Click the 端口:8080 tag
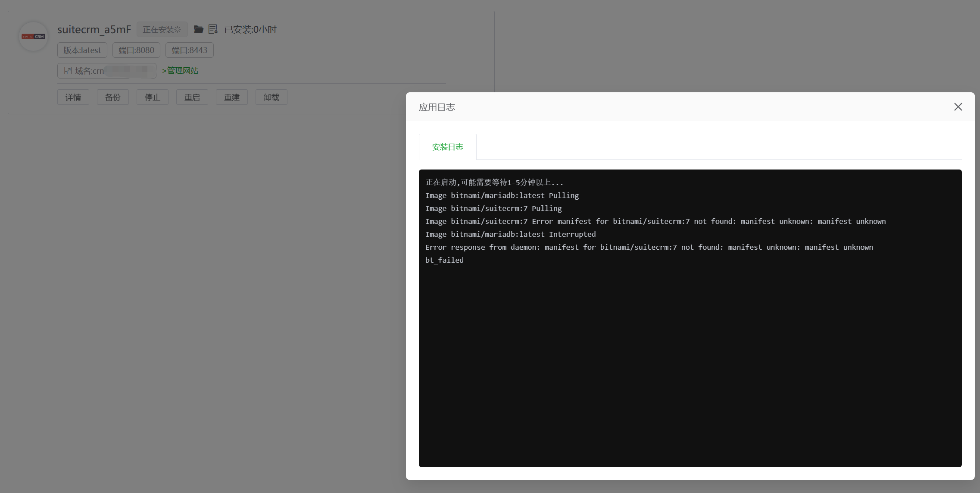The image size is (980, 493). (136, 50)
